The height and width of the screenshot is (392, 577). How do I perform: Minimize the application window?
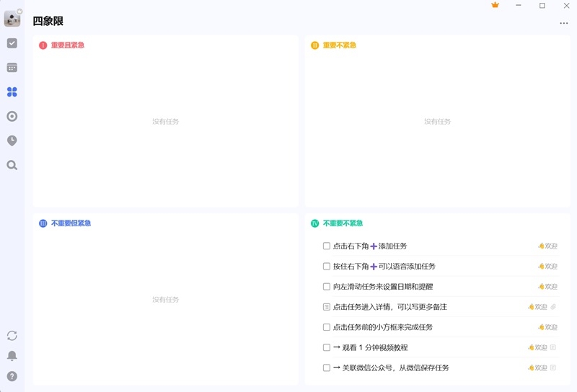pos(519,6)
